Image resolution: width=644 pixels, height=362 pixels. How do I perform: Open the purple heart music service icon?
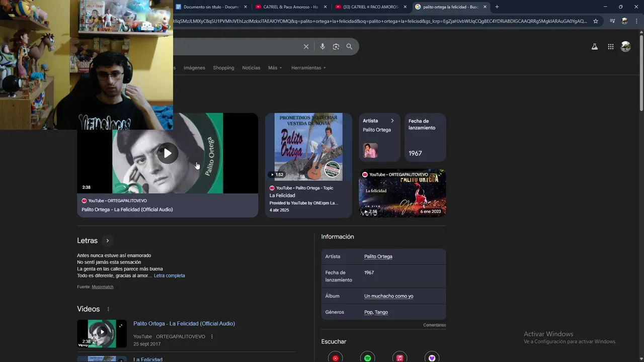click(x=432, y=357)
